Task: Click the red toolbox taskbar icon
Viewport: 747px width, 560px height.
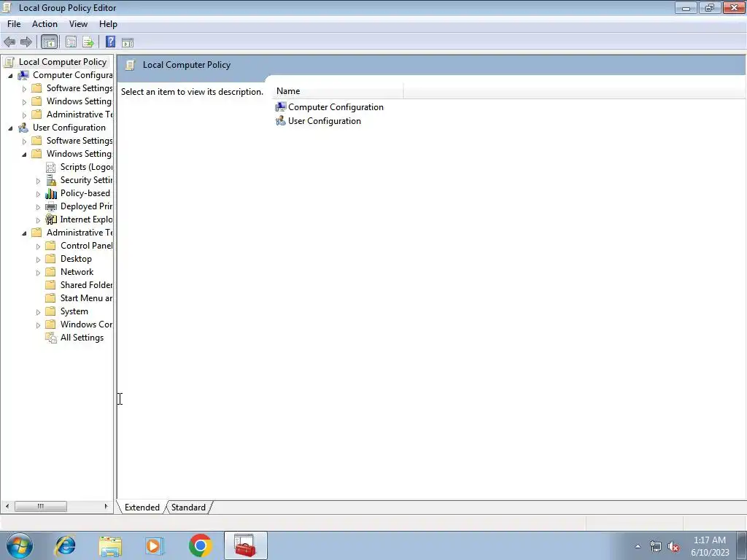Action: click(245, 545)
